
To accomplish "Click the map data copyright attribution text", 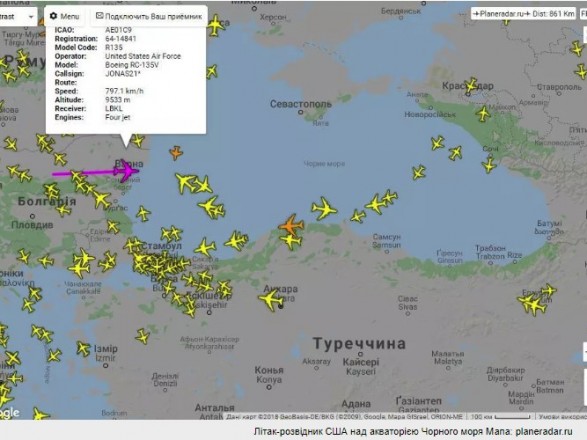I will pos(344,416).
